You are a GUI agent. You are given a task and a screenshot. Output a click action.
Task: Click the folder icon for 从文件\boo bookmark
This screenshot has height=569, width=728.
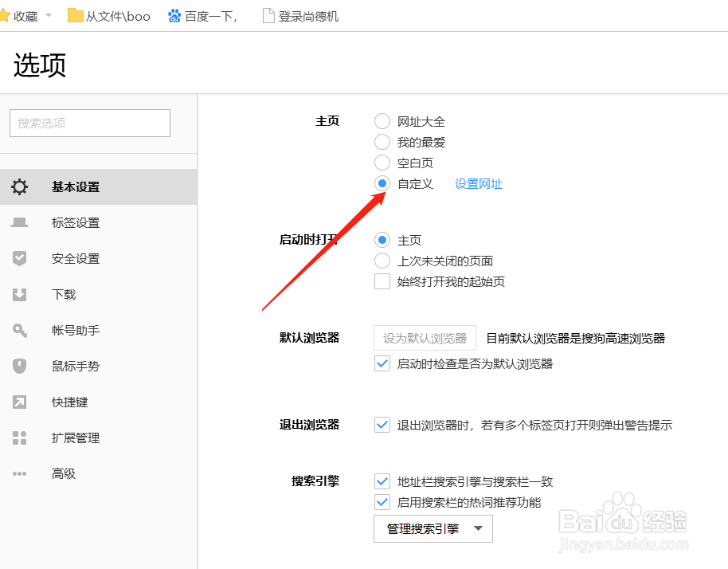pos(75,16)
